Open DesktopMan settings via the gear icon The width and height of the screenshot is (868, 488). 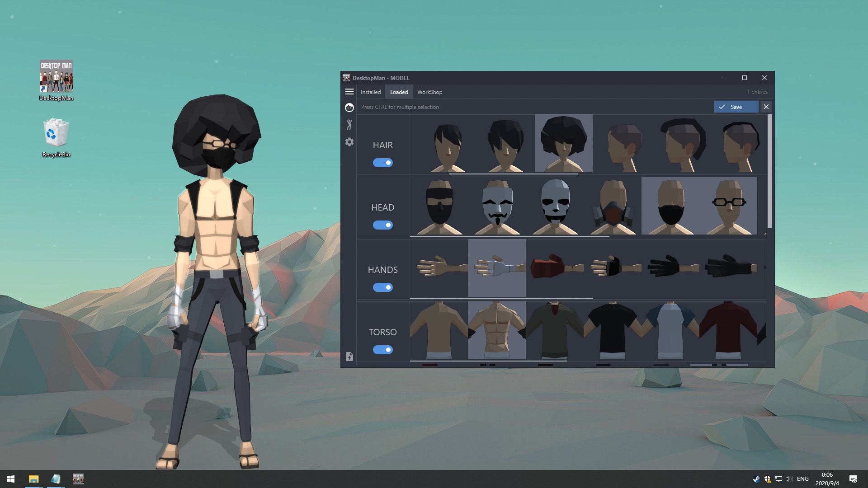tap(349, 142)
